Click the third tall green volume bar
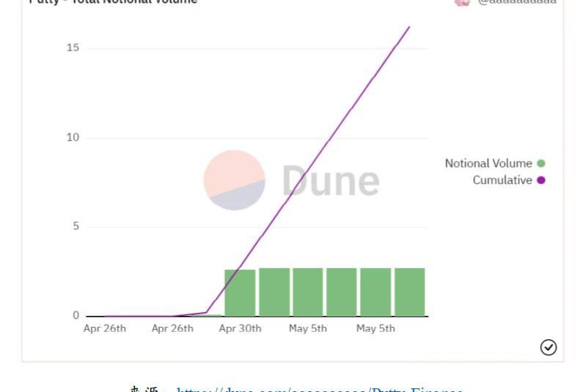Image resolution: width=583 pixels, height=392 pixels. point(308,292)
